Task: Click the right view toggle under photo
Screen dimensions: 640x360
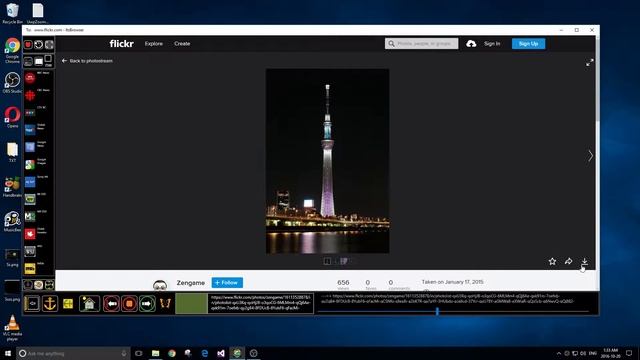Action: (x=344, y=261)
